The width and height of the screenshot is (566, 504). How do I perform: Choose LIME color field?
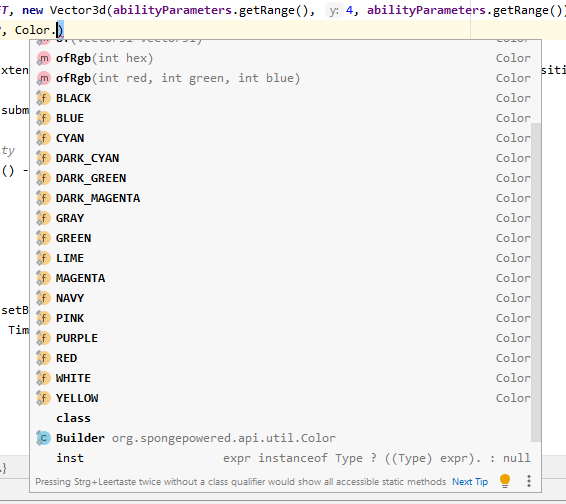tap(283, 258)
